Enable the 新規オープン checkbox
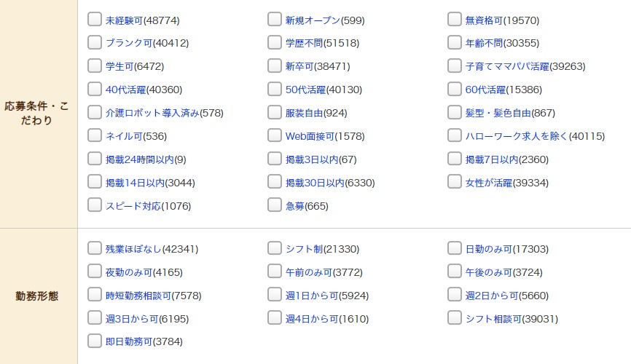 tap(275, 20)
